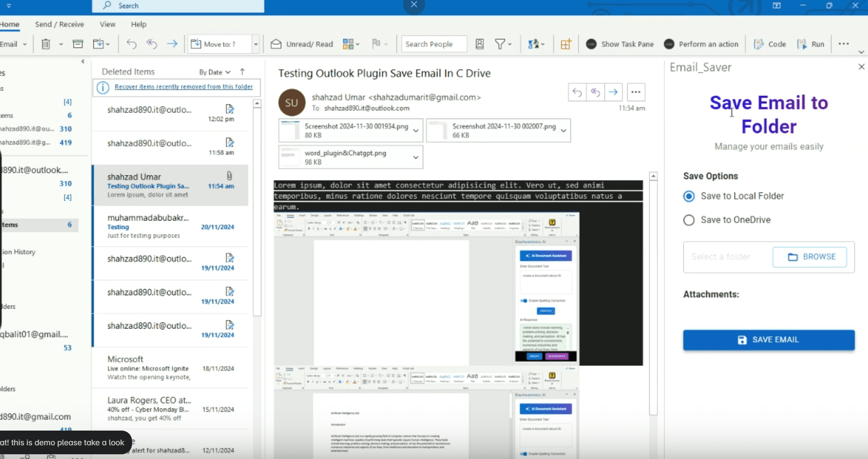Open the 11:58 am draft email
868x459 pixels.
click(x=170, y=147)
